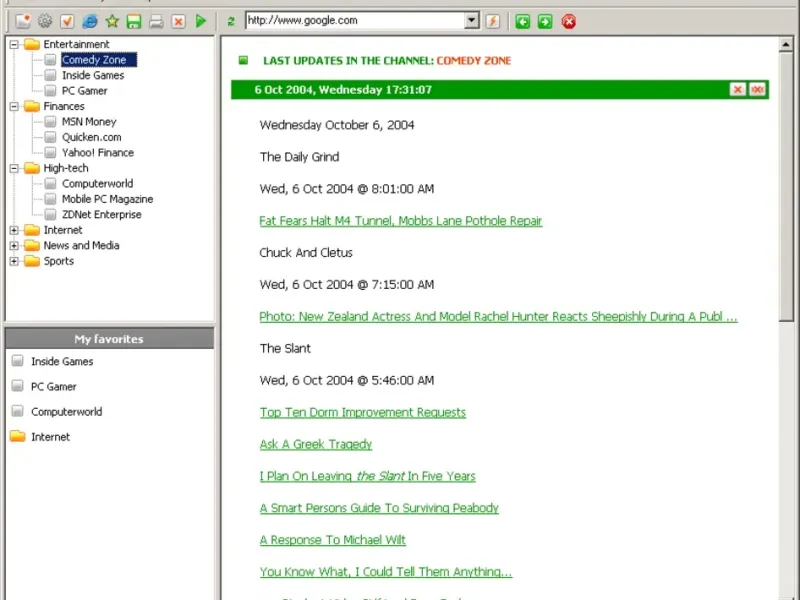Select Quicken.com channel
Image resolution: width=800 pixels, height=600 pixels.
point(92,137)
